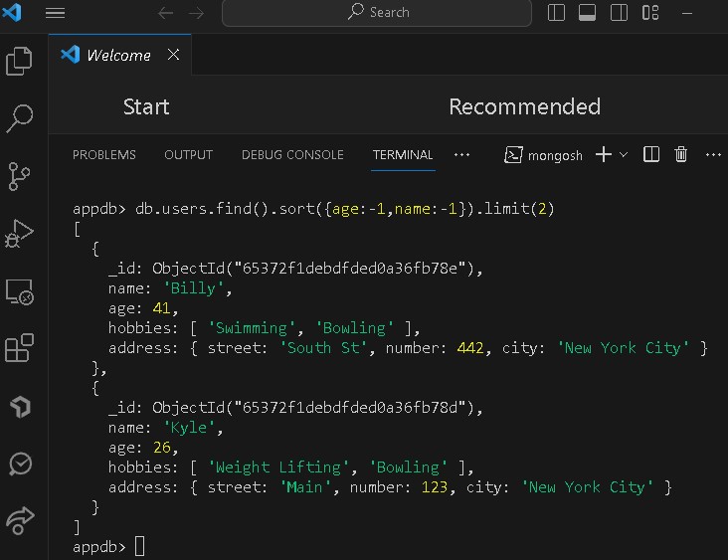
Task: Open the Source Control view
Action: (20, 177)
